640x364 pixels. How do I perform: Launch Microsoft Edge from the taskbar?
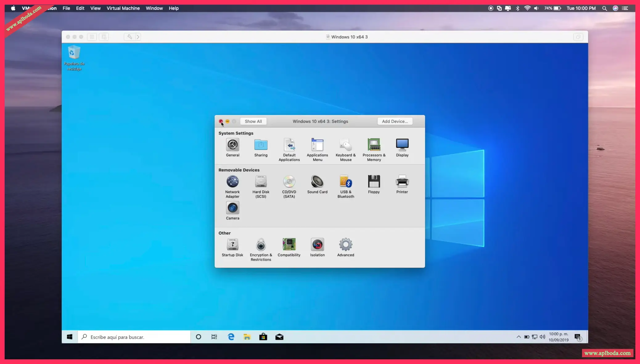pyautogui.click(x=231, y=337)
